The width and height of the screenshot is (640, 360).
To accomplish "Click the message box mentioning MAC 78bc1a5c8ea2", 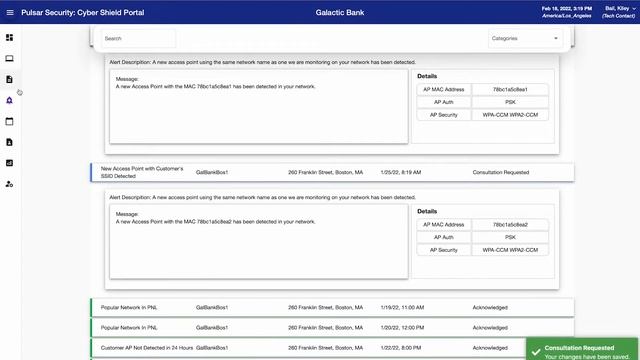I will (x=259, y=242).
